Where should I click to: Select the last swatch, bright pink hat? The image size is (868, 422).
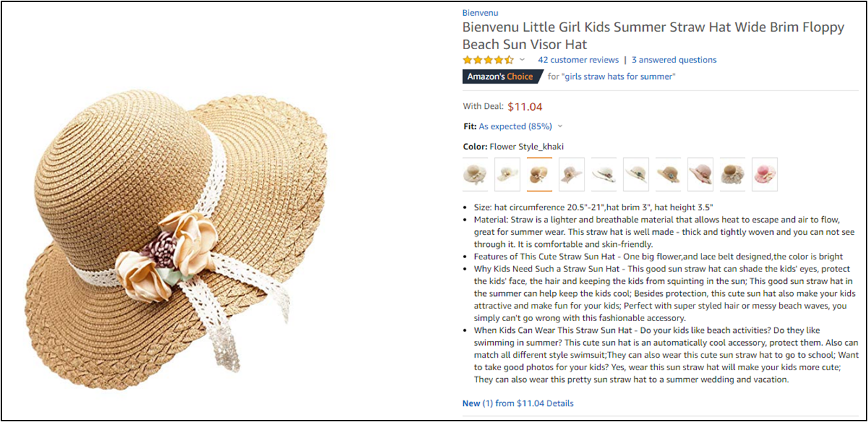764,175
